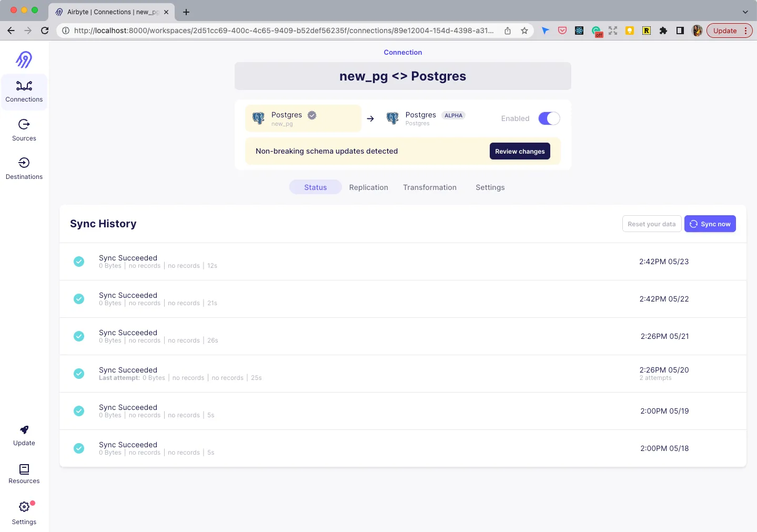Open a new browser tab

[x=186, y=12]
